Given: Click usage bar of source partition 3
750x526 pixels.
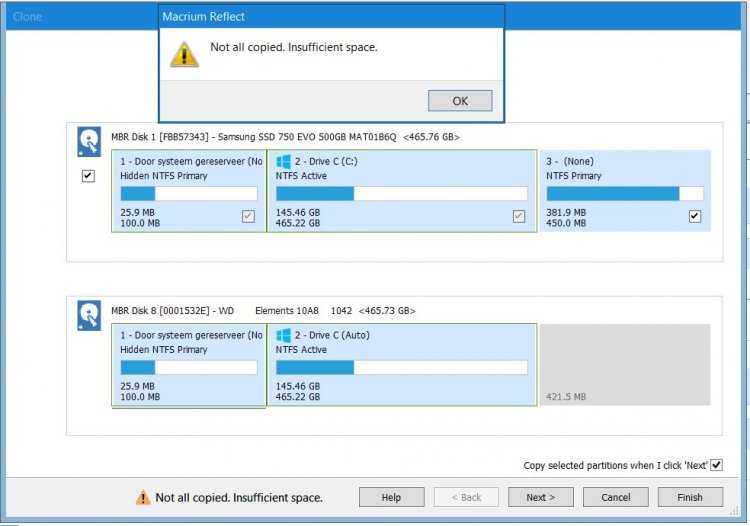Looking at the screenshot, I should click(x=625, y=194).
